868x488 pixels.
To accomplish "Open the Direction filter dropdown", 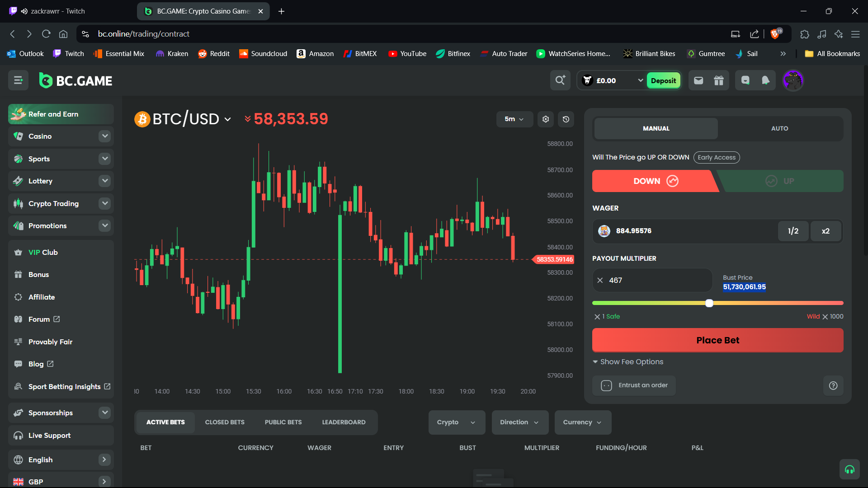I will click(520, 422).
